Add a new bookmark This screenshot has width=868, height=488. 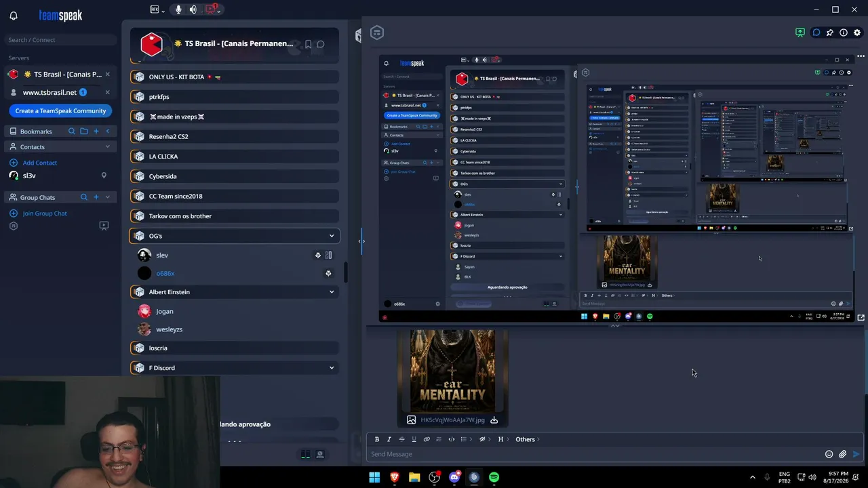(96, 131)
